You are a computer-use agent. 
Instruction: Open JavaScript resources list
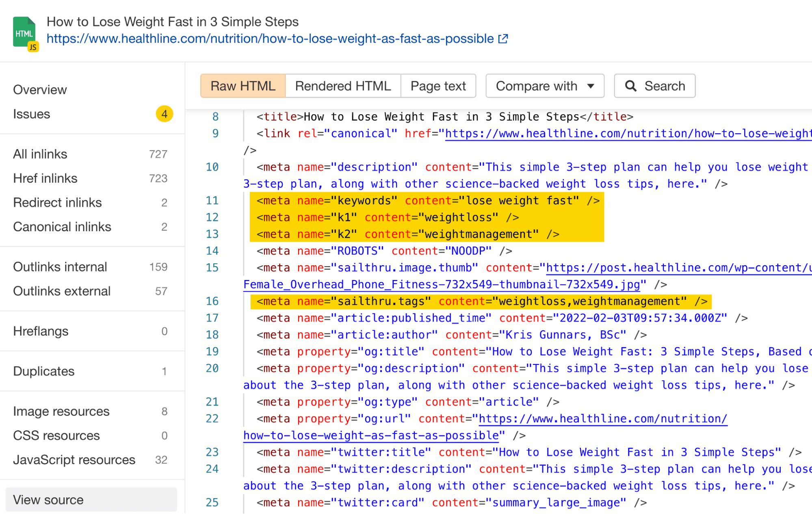[74, 460]
